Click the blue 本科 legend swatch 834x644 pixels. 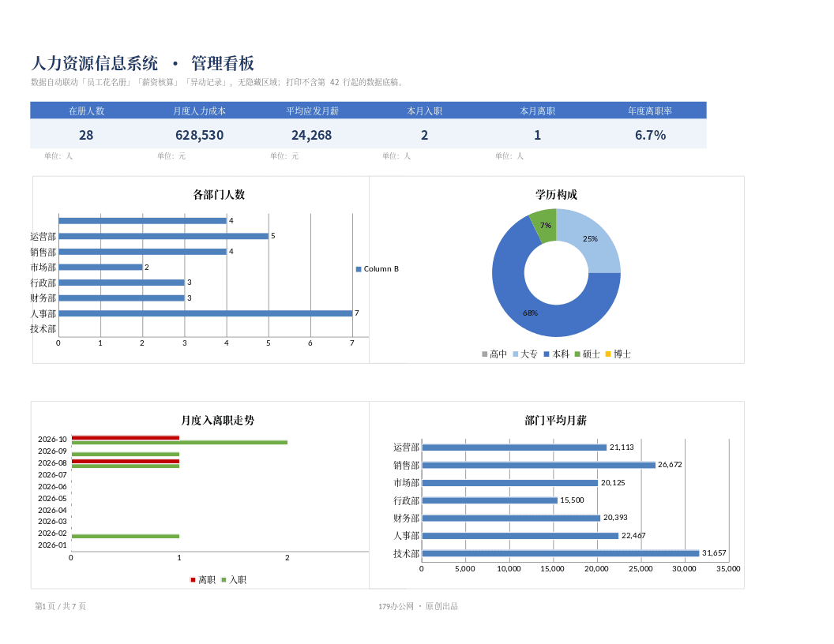click(547, 354)
